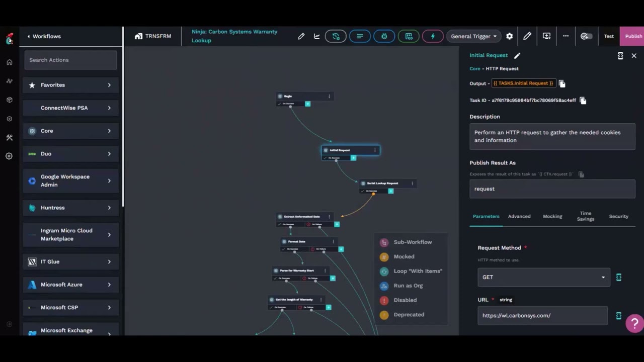Click the expand panel icon beside close
644x362 pixels.
620,56
